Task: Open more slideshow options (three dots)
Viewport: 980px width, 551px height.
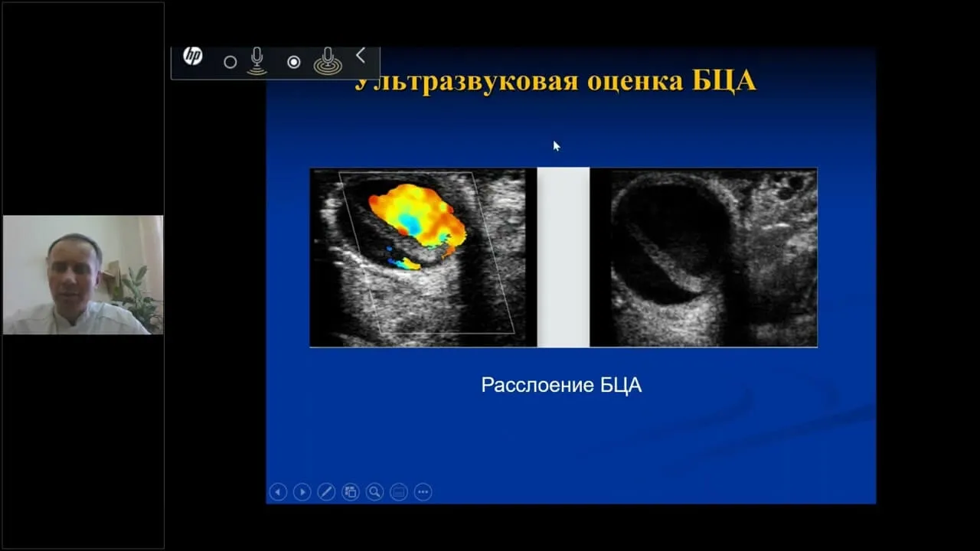Action: click(x=423, y=492)
